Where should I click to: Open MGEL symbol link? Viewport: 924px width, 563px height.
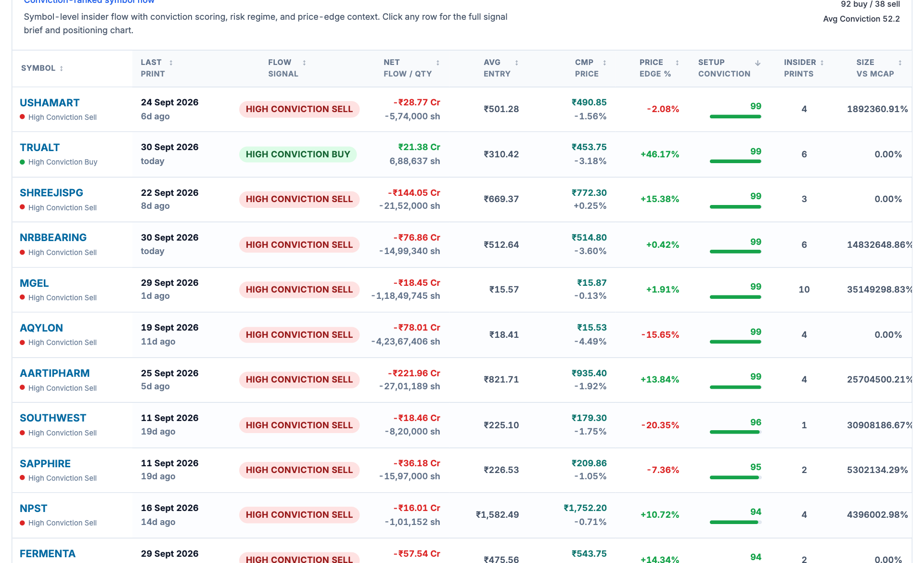click(34, 283)
